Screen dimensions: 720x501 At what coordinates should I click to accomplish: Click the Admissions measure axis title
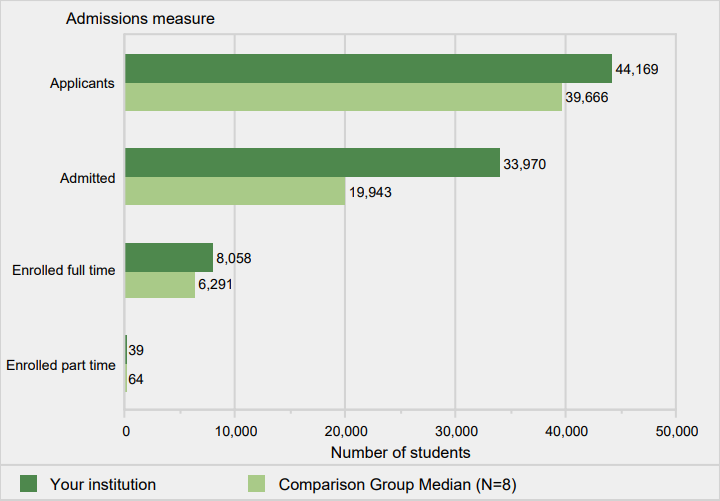point(140,18)
